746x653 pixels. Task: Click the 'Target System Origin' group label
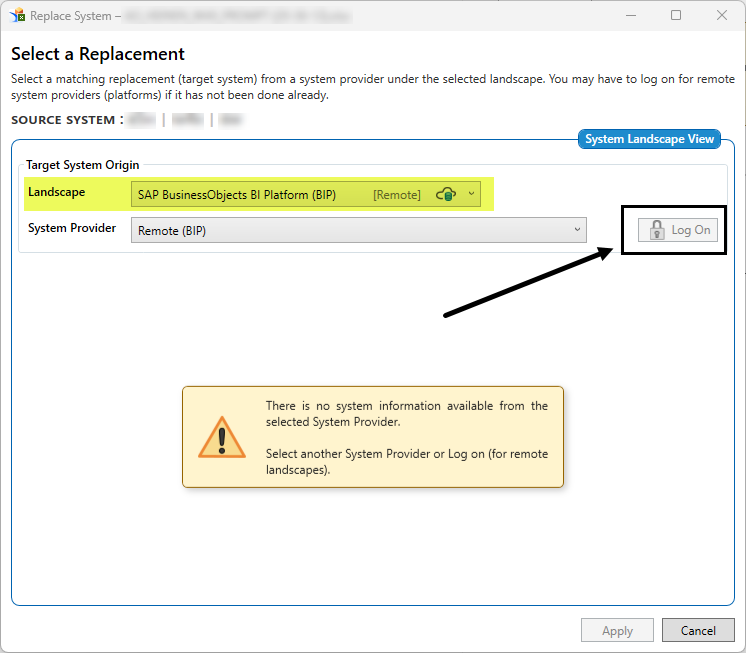pos(83,165)
